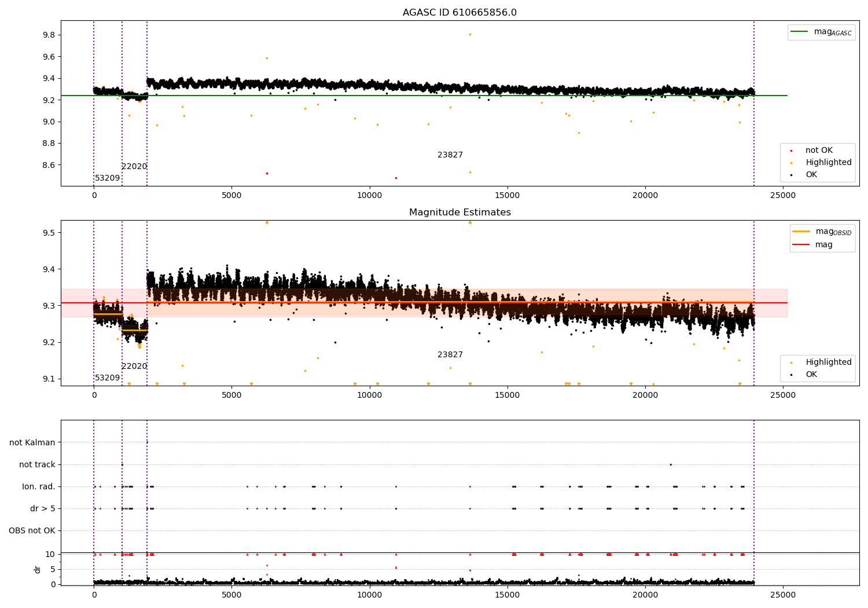Click the 9.8 y-axis tick label
Image resolution: width=868 pixels, height=608 pixels.
click(x=49, y=35)
